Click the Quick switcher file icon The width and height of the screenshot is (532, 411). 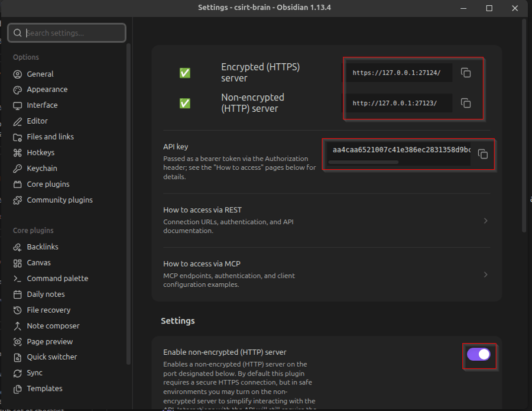coord(18,357)
